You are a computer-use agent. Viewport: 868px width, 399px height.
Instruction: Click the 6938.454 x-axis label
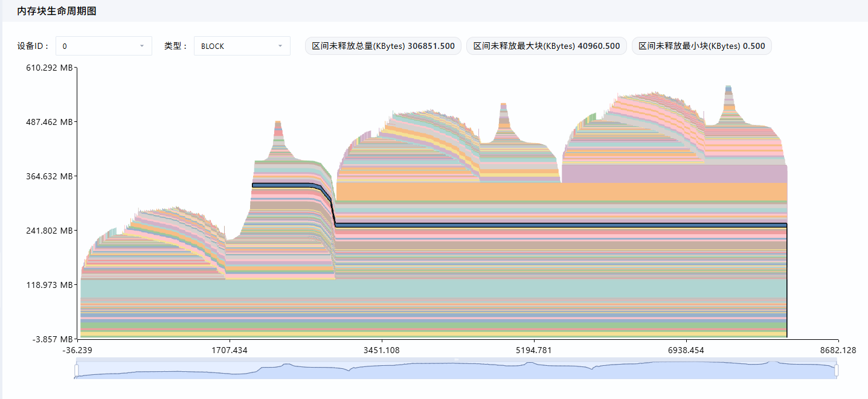coord(686,350)
